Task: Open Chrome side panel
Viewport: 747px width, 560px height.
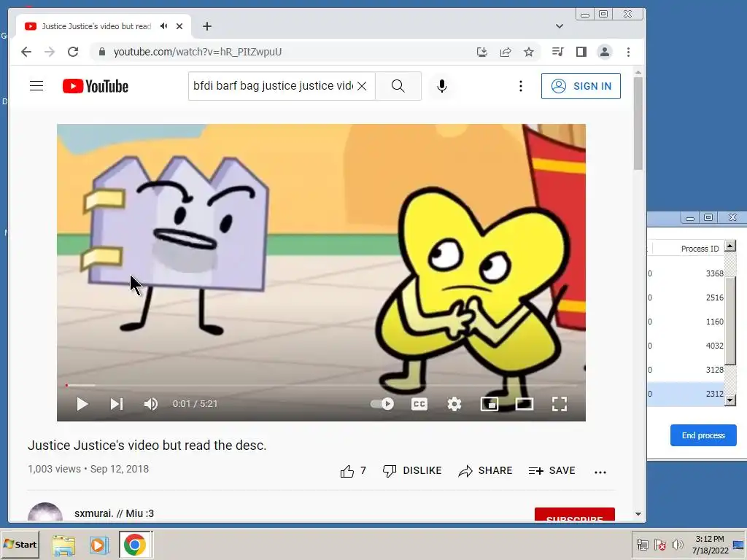Action: 581,52
